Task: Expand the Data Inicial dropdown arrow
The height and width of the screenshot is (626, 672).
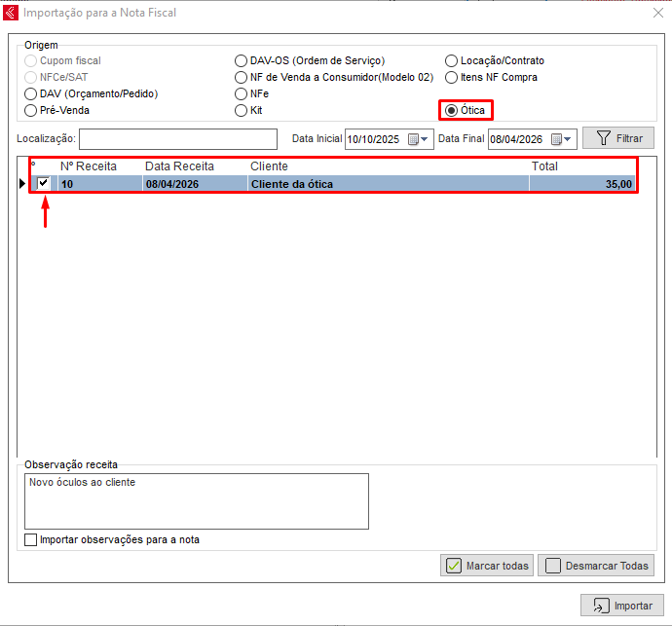Action: click(426, 139)
